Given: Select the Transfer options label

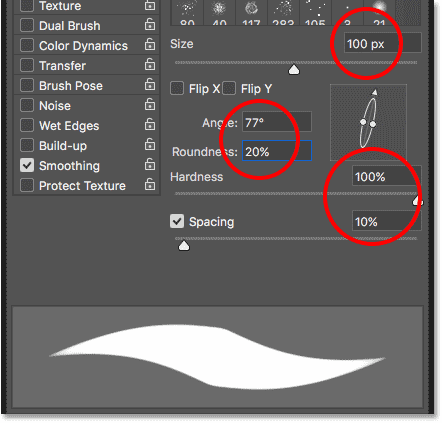Looking at the screenshot, I should pyautogui.click(x=62, y=66).
